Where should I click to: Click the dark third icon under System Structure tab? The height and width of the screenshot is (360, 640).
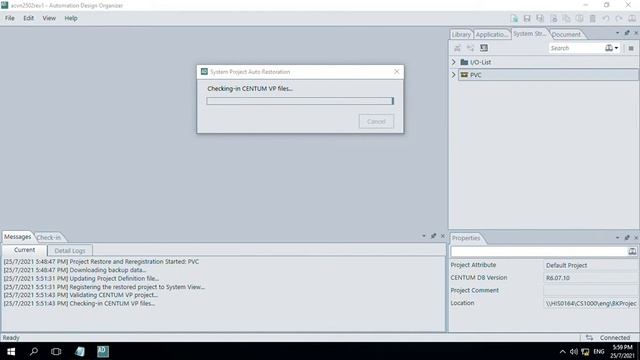point(484,48)
